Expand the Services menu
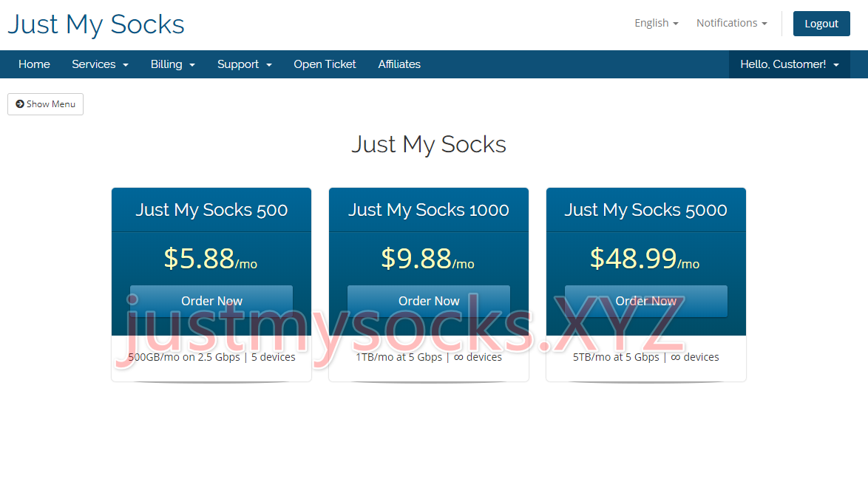Image resolution: width=868 pixels, height=479 pixels. (x=101, y=64)
